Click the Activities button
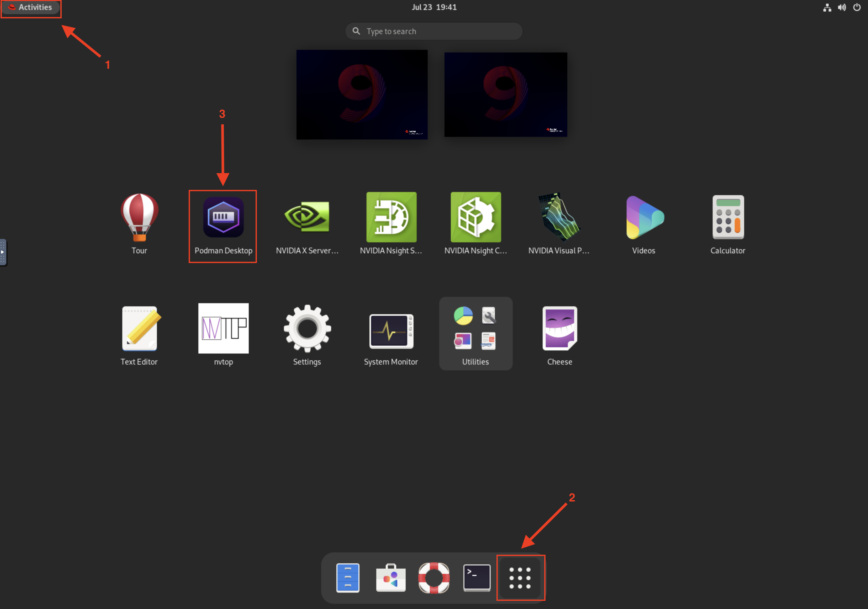This screenshot has height=609, width=868. pyautogui.click(x=30, y=7)
